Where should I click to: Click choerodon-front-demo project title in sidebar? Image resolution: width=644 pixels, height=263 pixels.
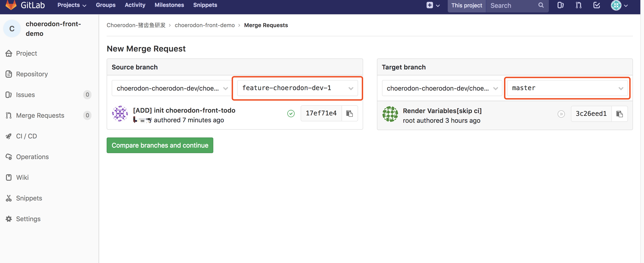(x=53, y=29)
